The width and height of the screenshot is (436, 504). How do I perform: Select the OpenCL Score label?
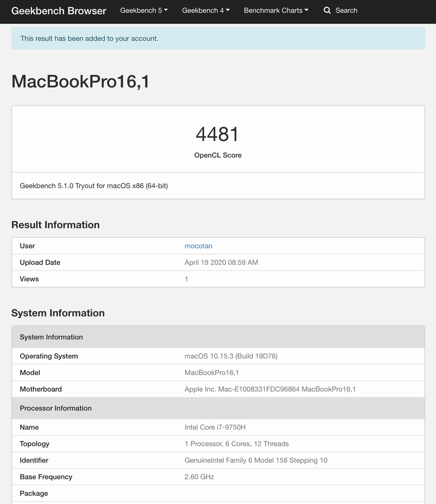click(x=218, y=155)
